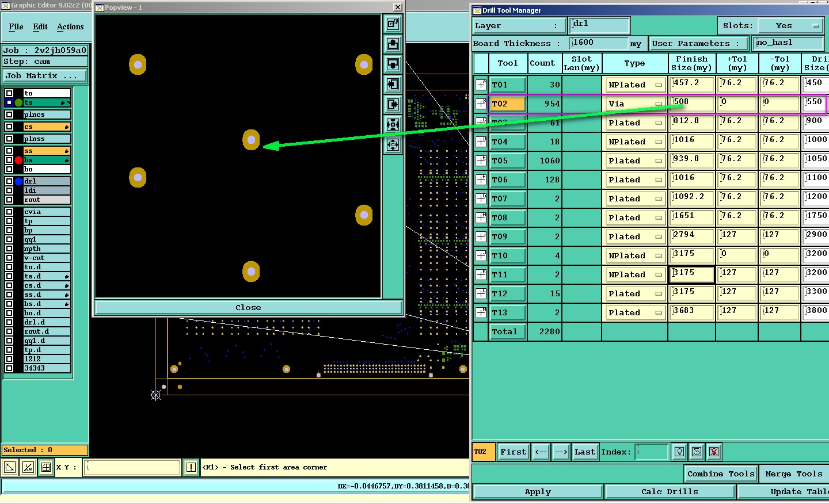This screenshot has width=829, height=504.
Task: Click the Index input field
Action: click(x=652, y=452)
